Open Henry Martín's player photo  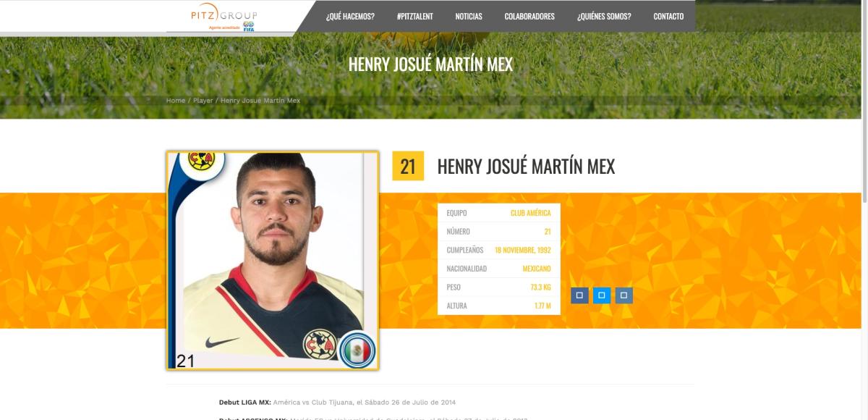coord(273,261)
